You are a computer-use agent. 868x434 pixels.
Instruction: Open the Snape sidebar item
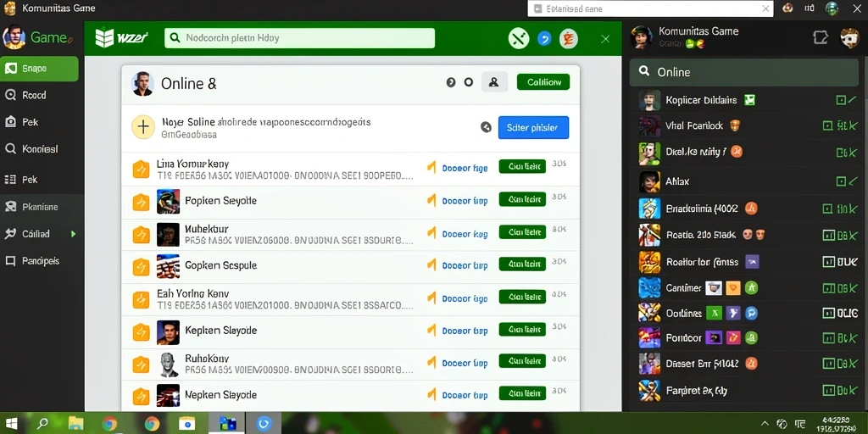click(x=39, y=69)
